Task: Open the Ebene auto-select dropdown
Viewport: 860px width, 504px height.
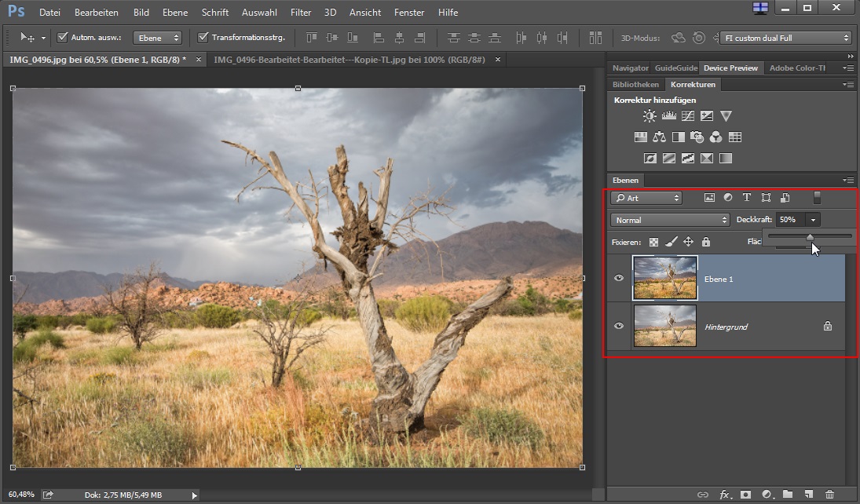Action: (158, 38)
